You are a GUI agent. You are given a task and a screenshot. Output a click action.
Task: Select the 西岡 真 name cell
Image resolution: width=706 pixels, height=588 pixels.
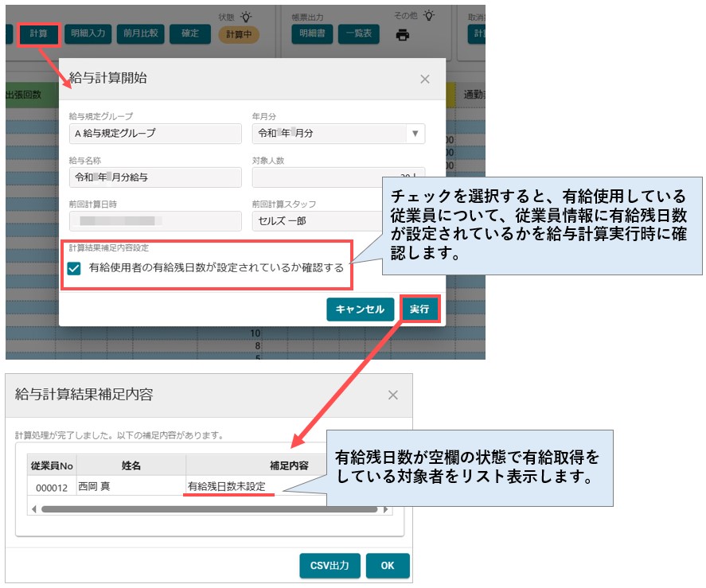pyautogui.click(x=131, y=486)
